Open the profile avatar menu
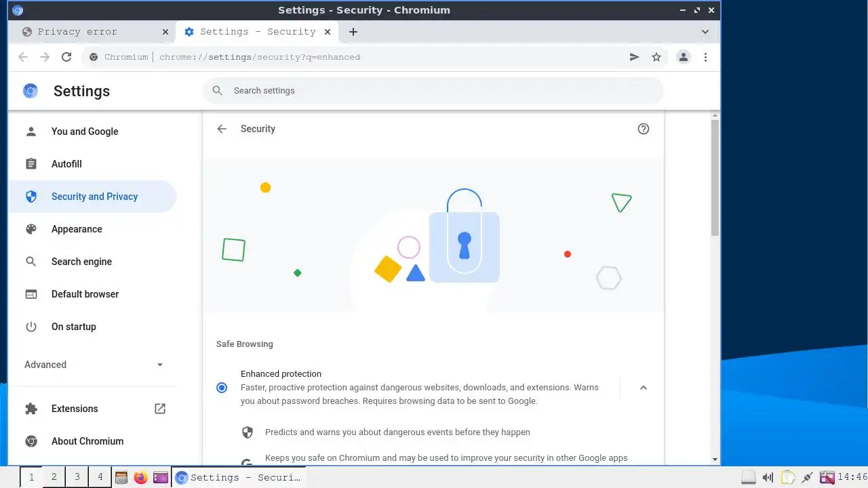 684,57
